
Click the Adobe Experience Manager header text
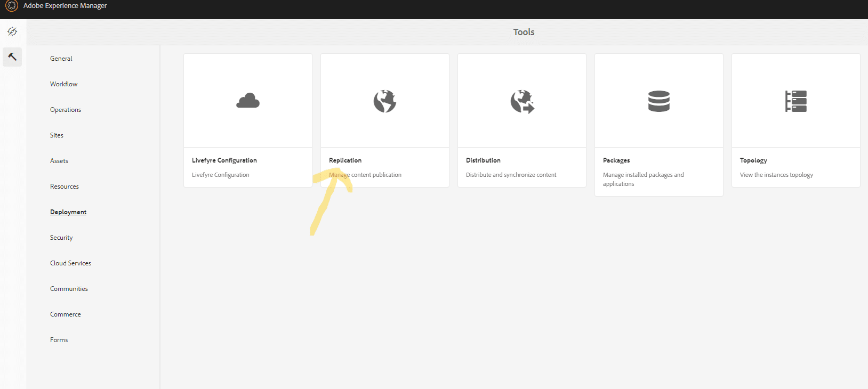coord(65,6)
